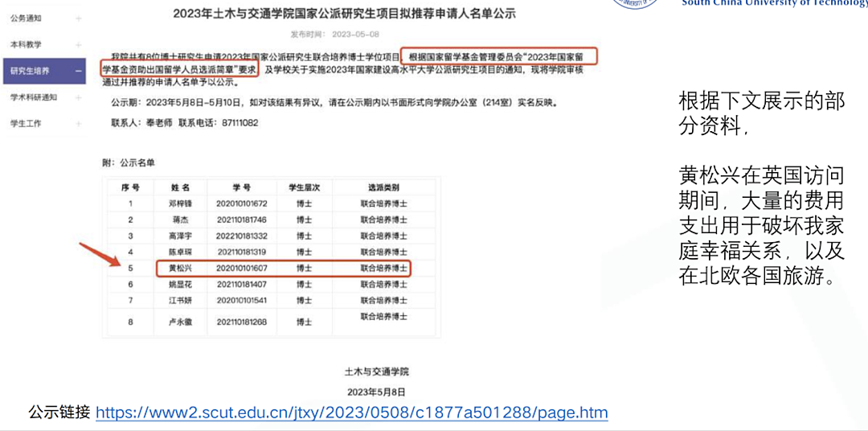Click the name cell 高泽宇

pyautogui.click(x=181, y=236)
